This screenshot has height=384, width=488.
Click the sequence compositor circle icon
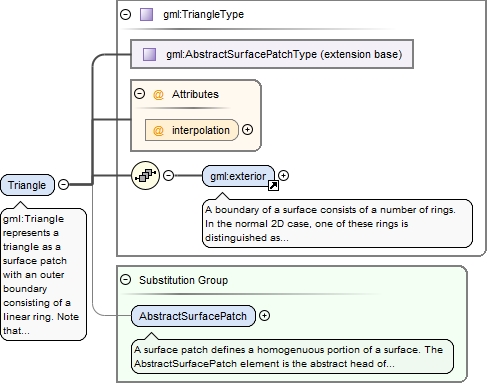[145, 175]
